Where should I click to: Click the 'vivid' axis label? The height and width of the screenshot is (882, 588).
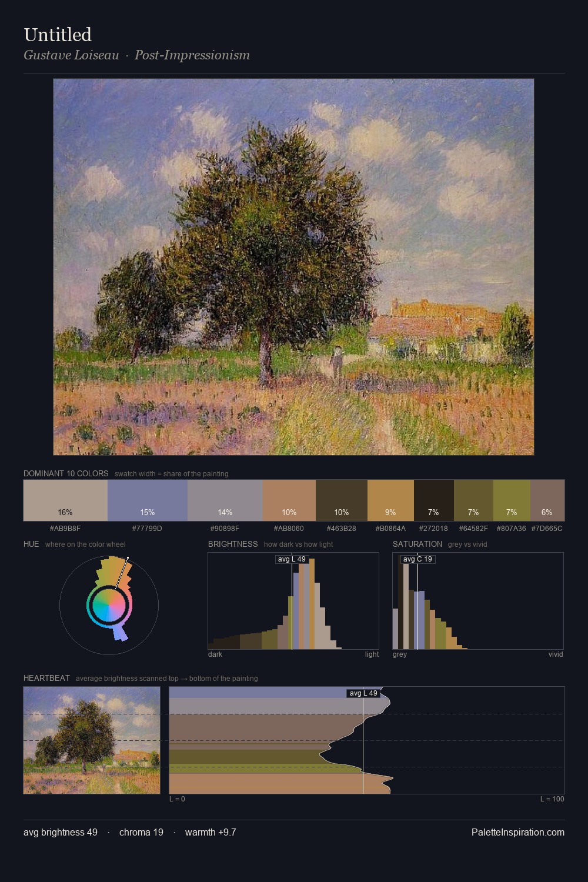(556, 654)
